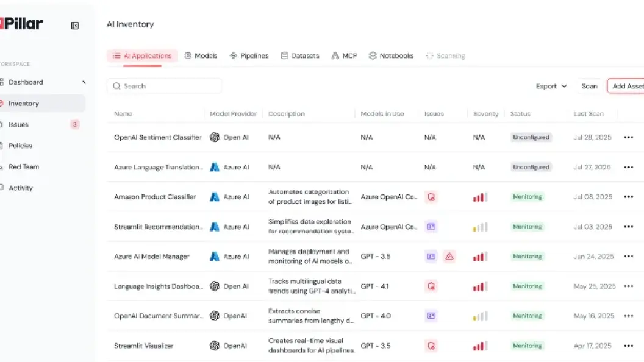Open the three-dot menu for OpenAI Sentiment Classifier
This screenshot has width=644, height=362.
(628, 138)
